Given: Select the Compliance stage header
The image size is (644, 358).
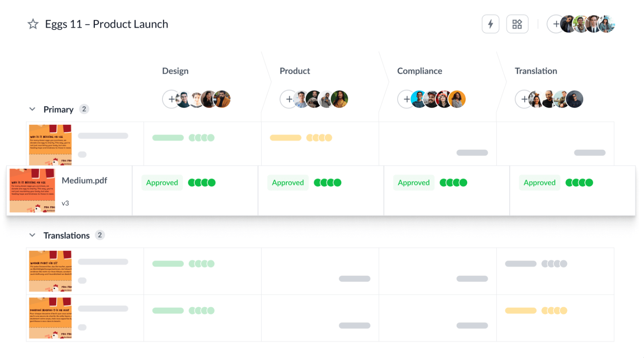Looking at the screenshot, I should pos(419,71).
